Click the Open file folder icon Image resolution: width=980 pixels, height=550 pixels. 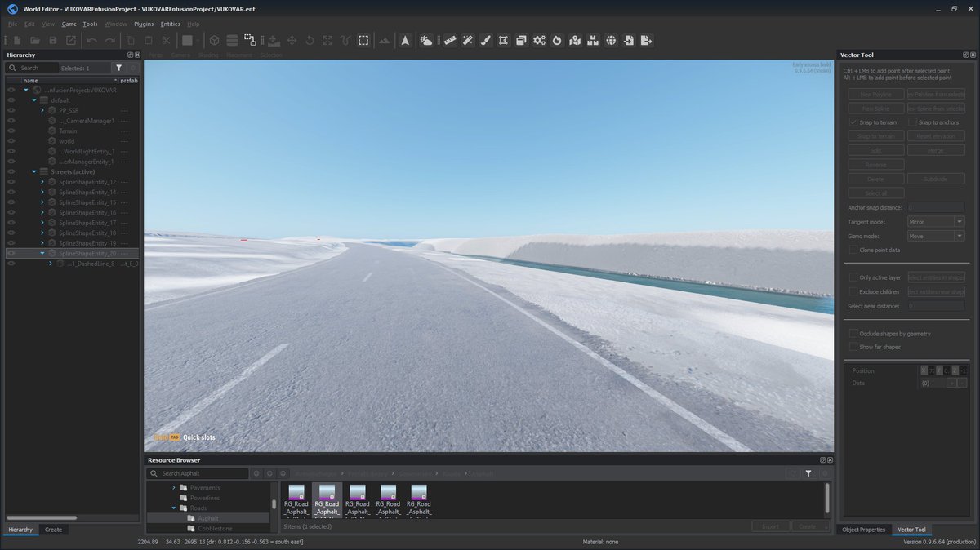click(x=35, y=40)
